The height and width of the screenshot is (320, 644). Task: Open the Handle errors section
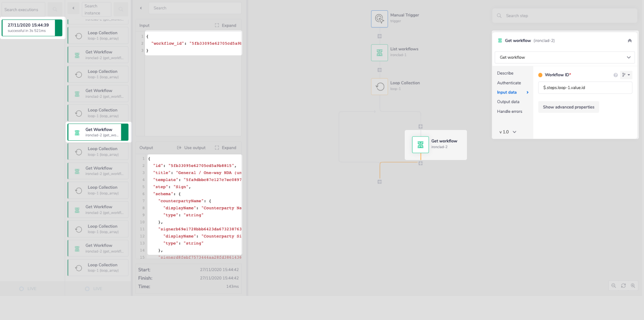tap(510, 111)
